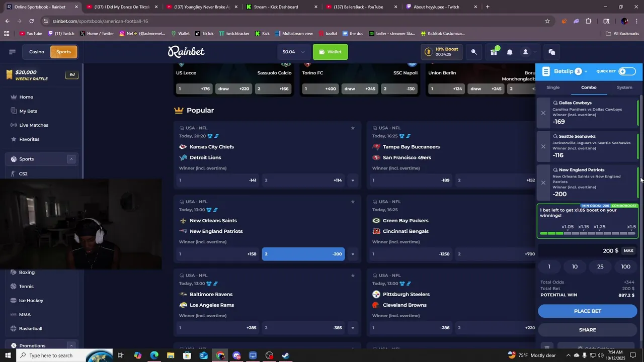Expand more markets for Saints vs Patriots
The width and height of the screenshot is (644, 362).
point(353,254)
